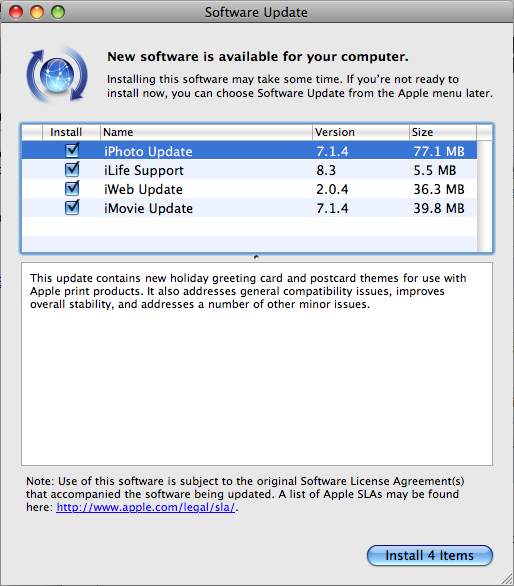Zoom the window with the green button
This screenshot has width=514, height=586.
pyautogui.click(x=58, y=12)
